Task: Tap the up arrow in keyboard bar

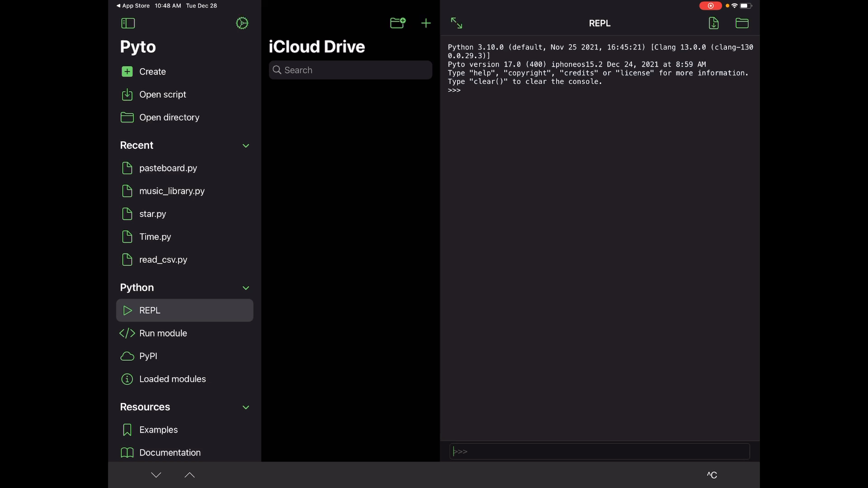Action: click(189, 475)
